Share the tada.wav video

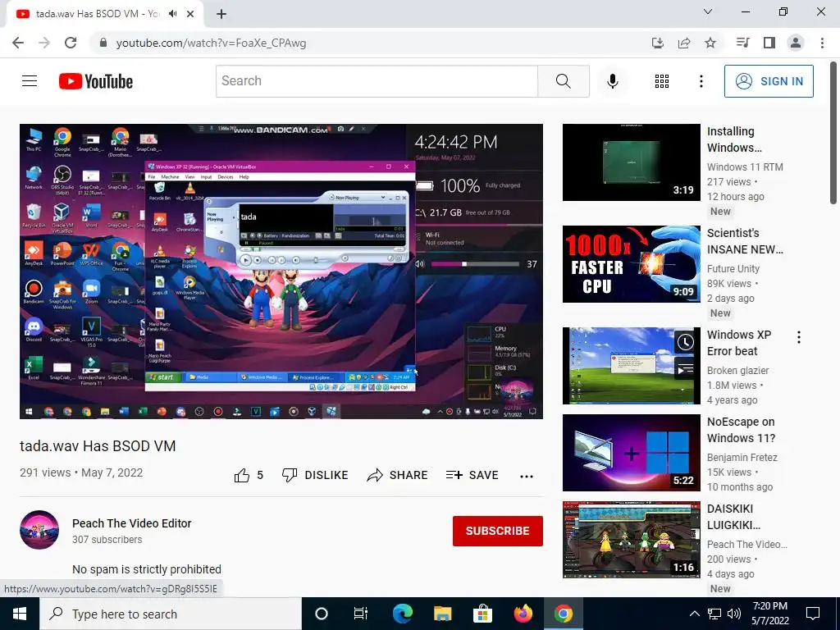tap(397, 475)
